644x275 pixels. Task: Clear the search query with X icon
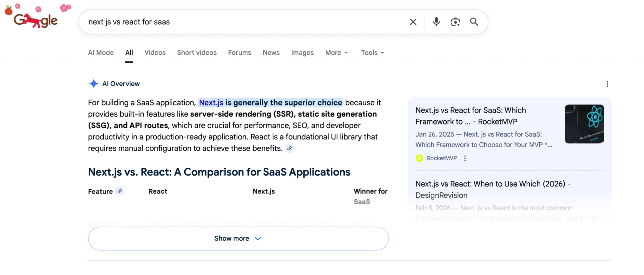coord(413,22)
